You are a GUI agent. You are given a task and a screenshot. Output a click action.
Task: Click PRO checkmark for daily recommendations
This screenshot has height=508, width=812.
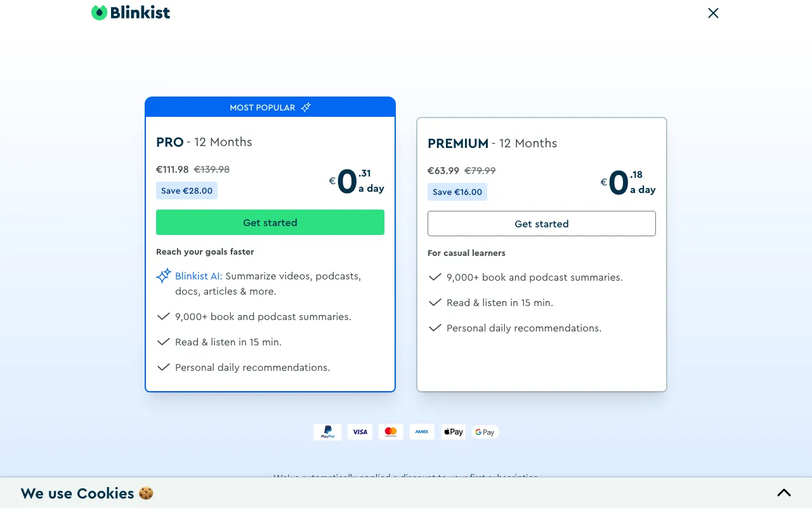pyautogui.click(x=164, y=367)
